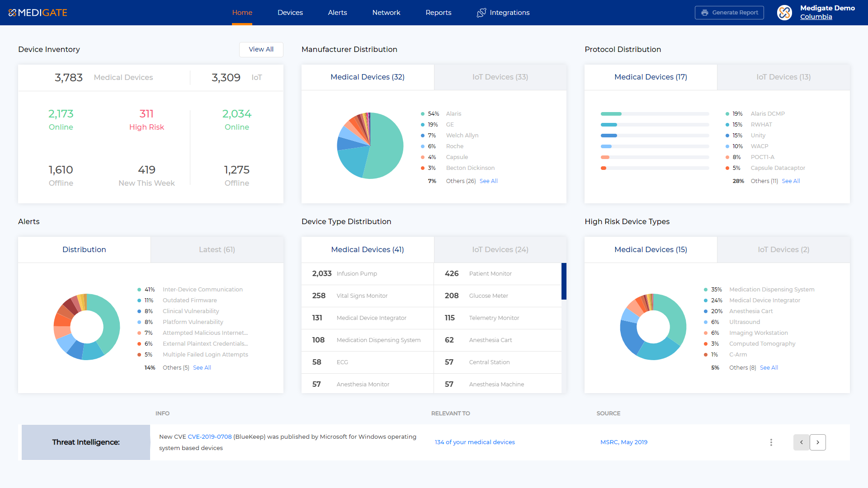Click the Glucose Meter row
Screen dimensions: 868x488
click(497, 296)
